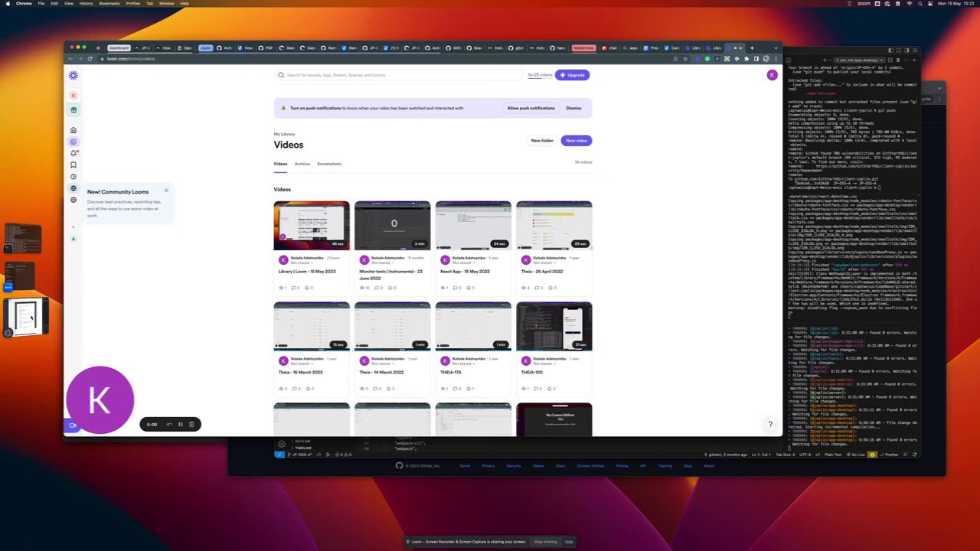Open the Privacy link in GitHub footer
This screenshot has width=980, height=551.
tap(488, 465)
